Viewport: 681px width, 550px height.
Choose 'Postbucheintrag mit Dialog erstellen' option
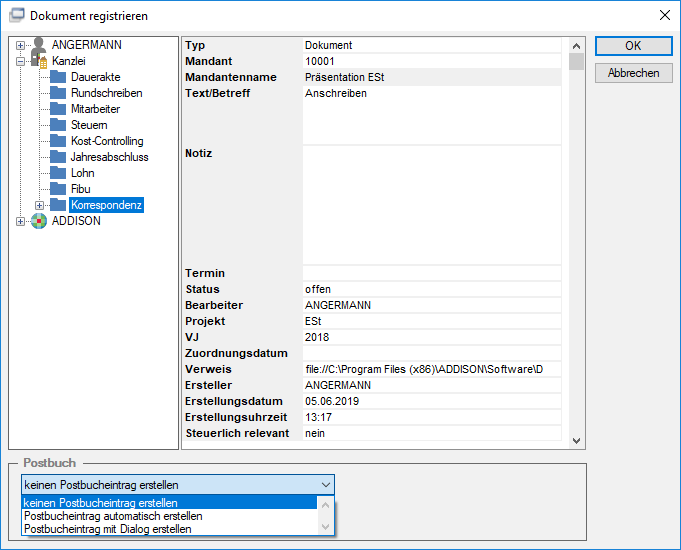coord(169,529)
